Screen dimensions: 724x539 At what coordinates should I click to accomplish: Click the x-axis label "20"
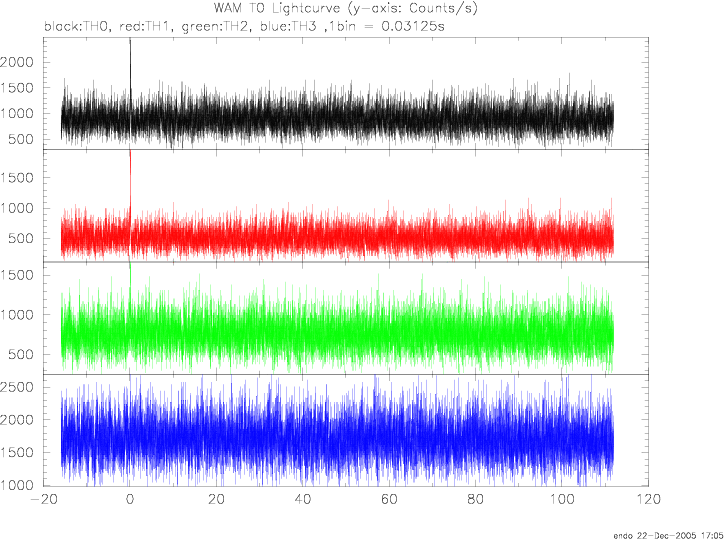[216, 500]
